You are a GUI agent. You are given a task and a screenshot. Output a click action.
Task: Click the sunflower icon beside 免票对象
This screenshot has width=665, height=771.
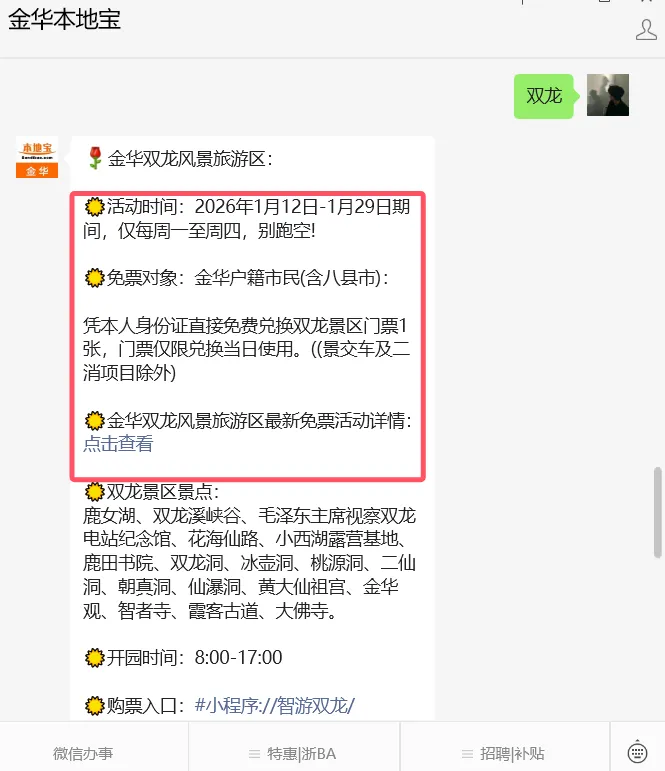tap(94, 278)
